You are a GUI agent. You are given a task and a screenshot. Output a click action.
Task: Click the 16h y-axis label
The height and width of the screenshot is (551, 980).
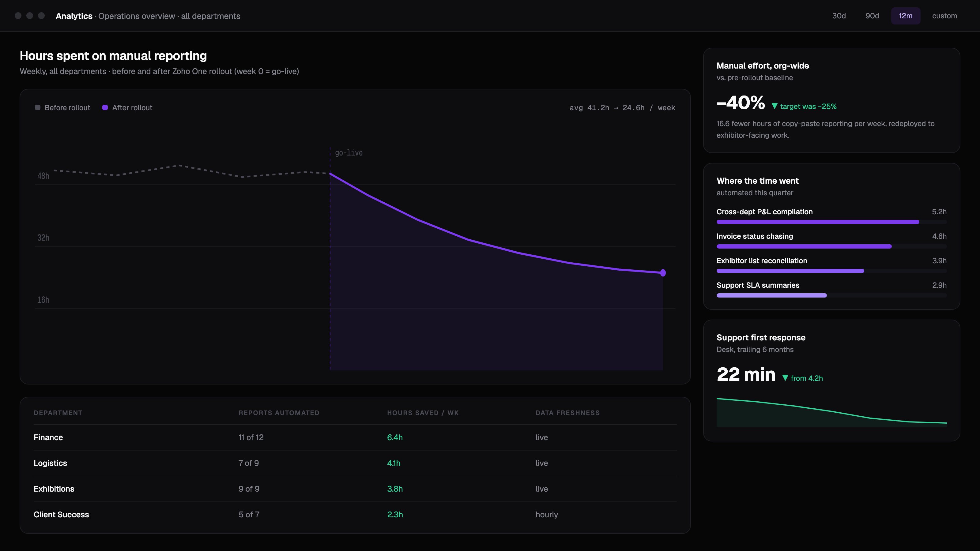pos(43,300)
